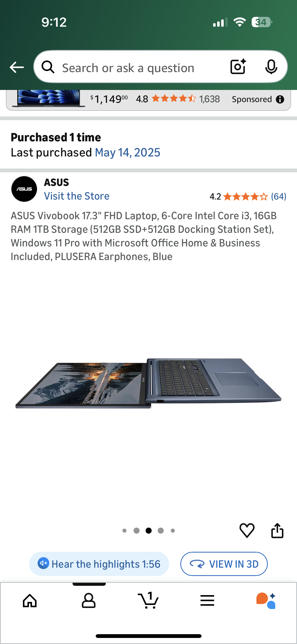Tap the ASUS brand logo
Viewport: 297px width, 644px height.
pyautogui.click(x=24, y=189)
